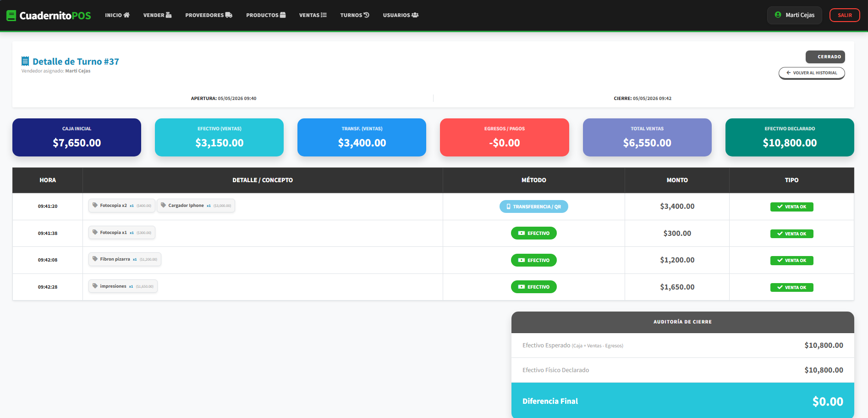The image size is (868, 418).
Task: Open the INICIO menu item
Action: [117, 15]
